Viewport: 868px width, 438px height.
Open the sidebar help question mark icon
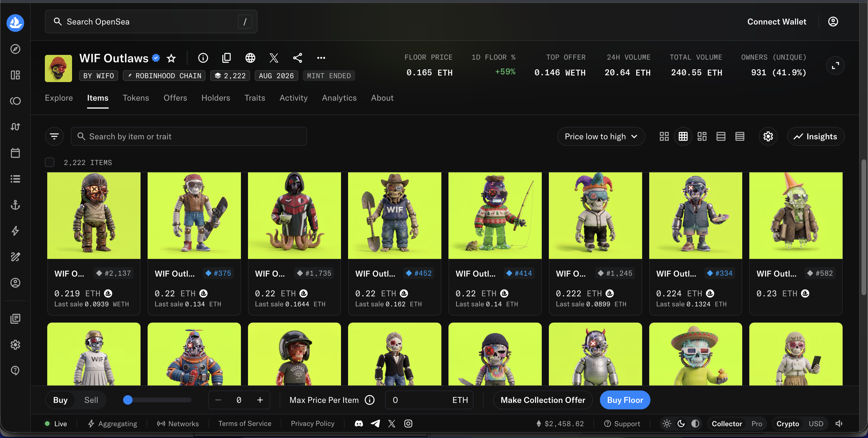(x=15, y=370)
